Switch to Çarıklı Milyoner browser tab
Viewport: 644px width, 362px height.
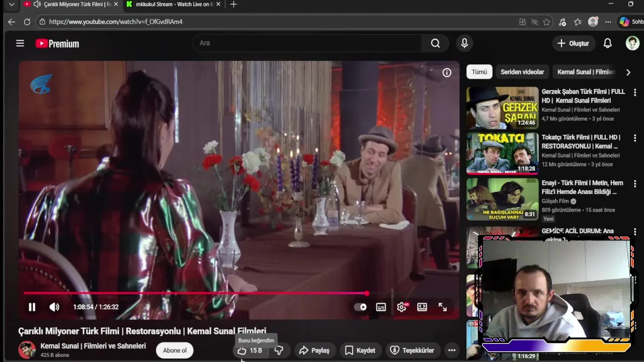coord(72,5)
